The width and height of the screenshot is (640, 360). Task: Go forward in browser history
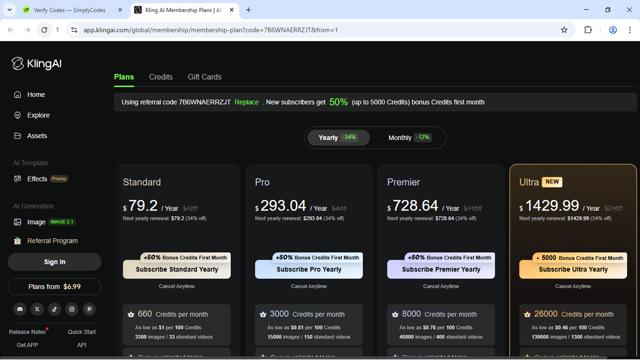[x=27, y=30]
